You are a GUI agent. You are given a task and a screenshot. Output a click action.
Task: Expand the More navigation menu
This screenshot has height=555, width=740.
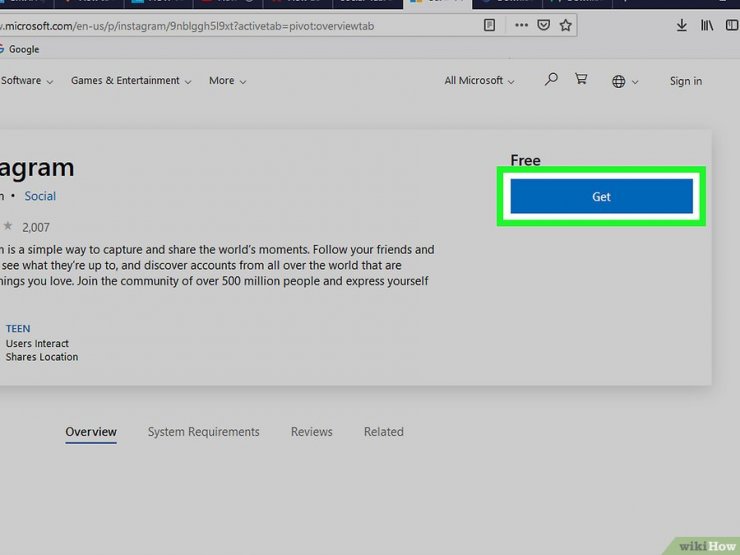(x=227, y=81)
